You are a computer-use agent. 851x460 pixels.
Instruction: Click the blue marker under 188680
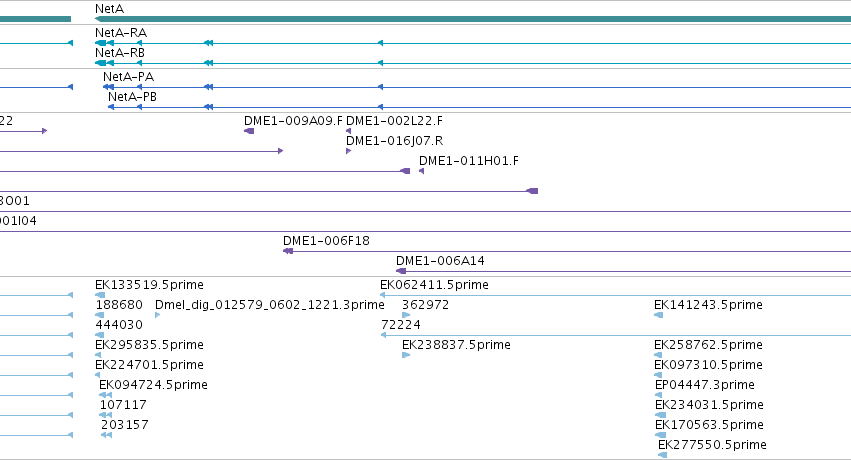pyautogui.click(x=99, y=315)
